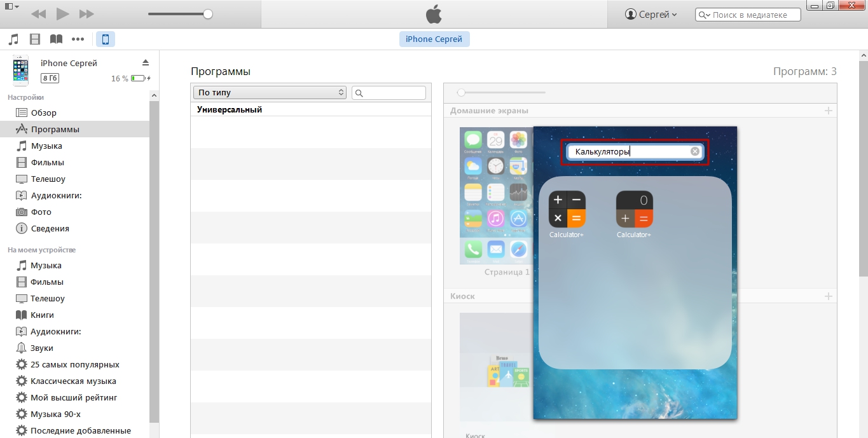Click the Калькуляторы folder name field
The width and height of the screenshot is (868, 438).
coord(635,151)
